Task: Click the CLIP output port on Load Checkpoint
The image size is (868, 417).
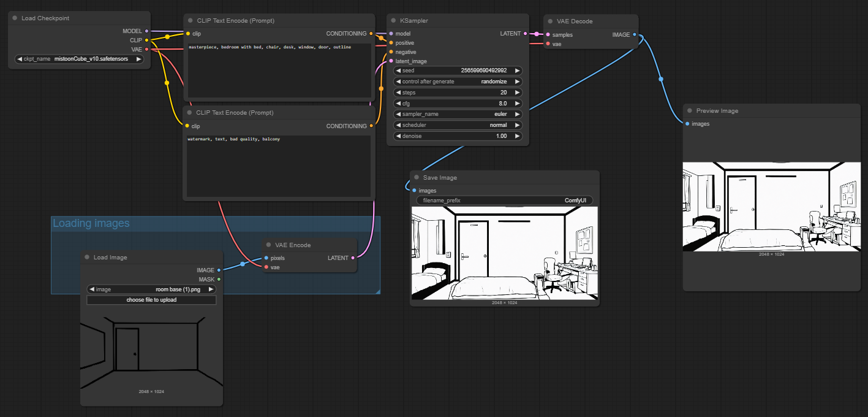Action: click(x=146, y=40)
